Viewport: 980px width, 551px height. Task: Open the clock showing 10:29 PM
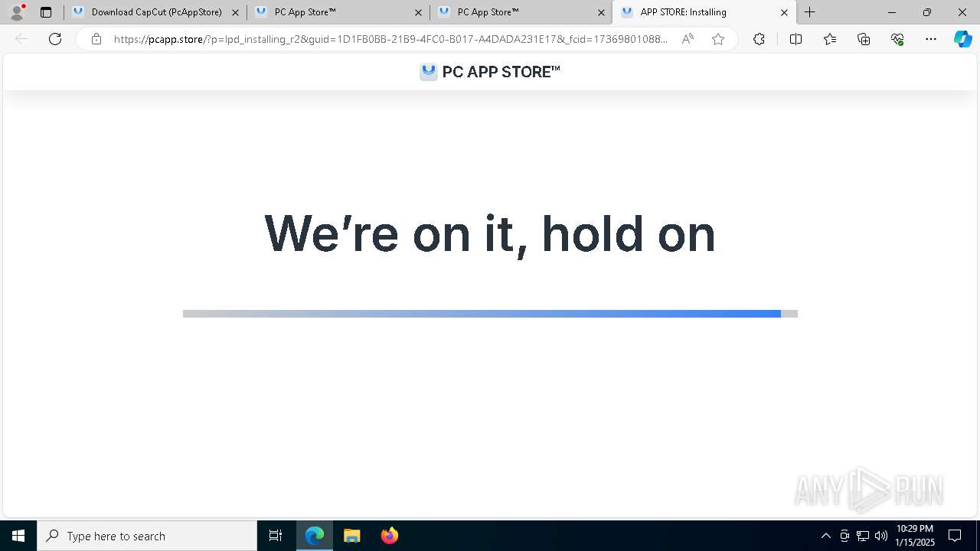[x=915, y=536]
